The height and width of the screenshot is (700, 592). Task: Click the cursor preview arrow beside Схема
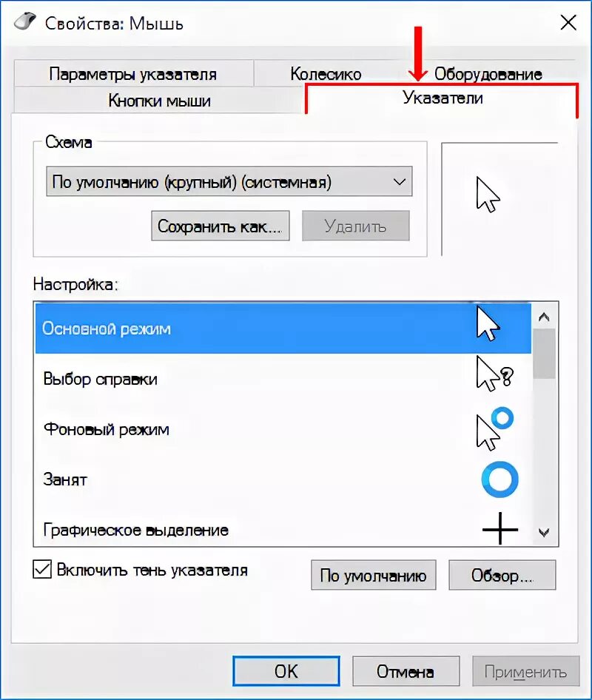[x=488, y=194]
